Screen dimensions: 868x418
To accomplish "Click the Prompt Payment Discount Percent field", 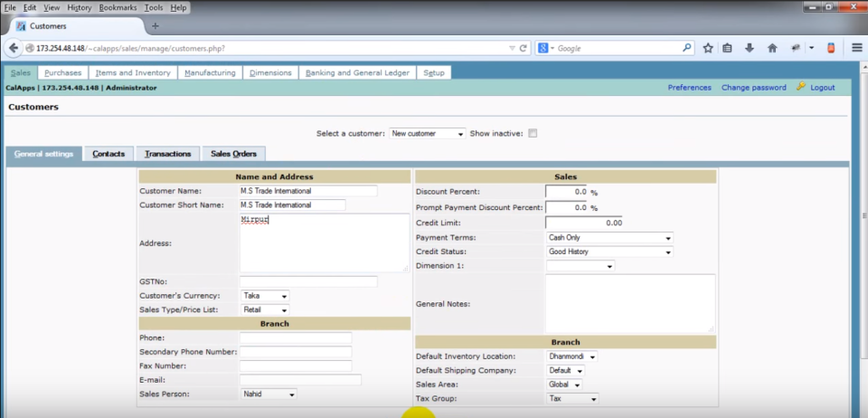I will pos(566,207).
